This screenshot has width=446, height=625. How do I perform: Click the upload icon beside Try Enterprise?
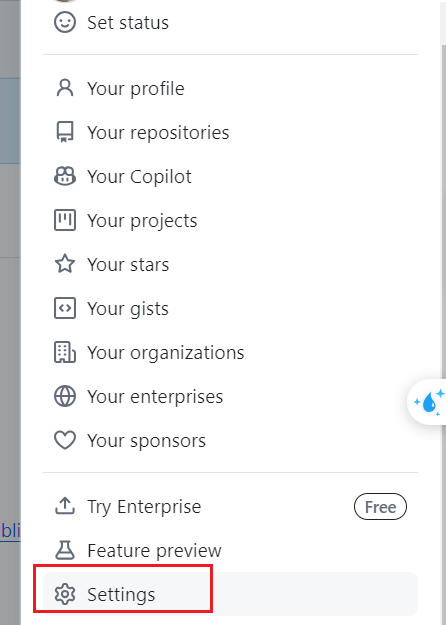[x=65, y=506]
